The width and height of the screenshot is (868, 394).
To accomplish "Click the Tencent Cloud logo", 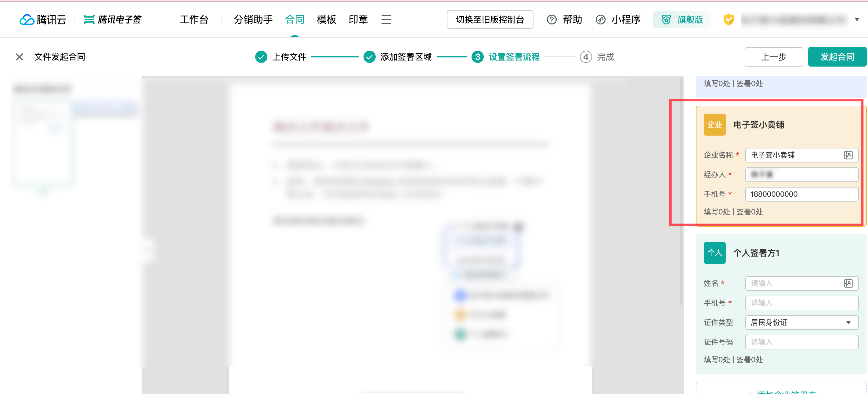I will pyautogui.click(x=43, y=20).
